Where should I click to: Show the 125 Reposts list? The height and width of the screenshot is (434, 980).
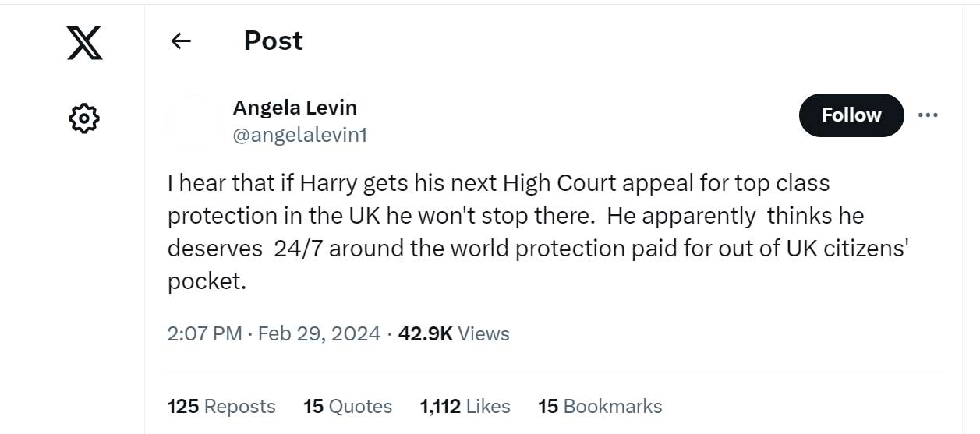[x=221, y=406]
